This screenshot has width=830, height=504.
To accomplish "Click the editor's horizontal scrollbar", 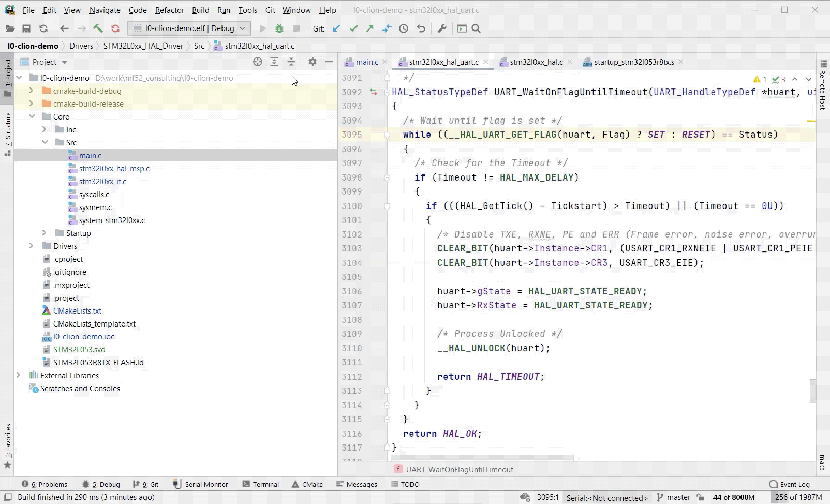I will click(481, 458).
